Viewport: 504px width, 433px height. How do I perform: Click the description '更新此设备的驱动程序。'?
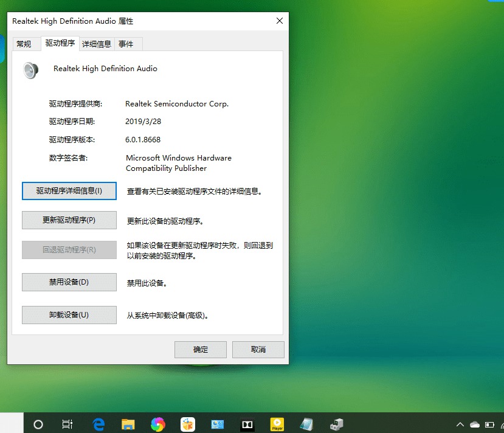[x=165, y=221]
